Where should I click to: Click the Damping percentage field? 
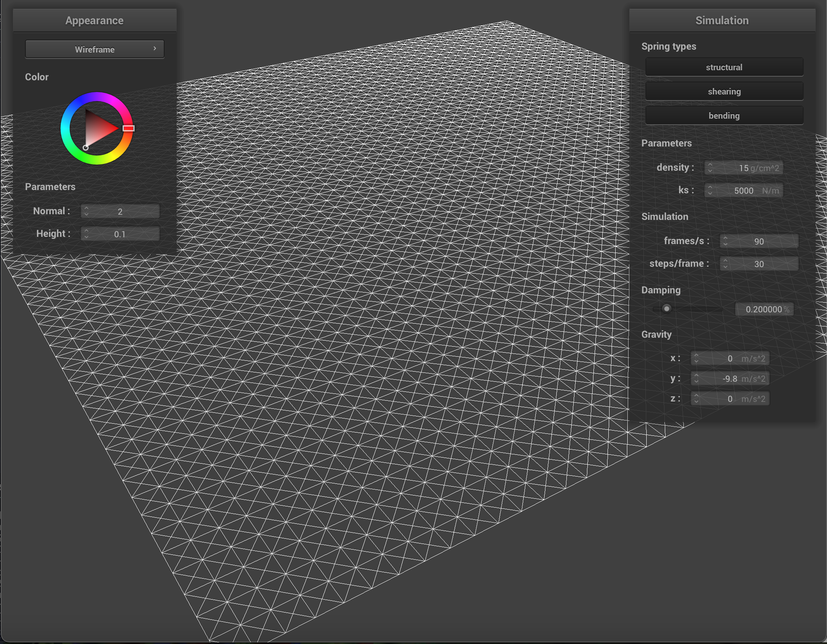[764, 309]
